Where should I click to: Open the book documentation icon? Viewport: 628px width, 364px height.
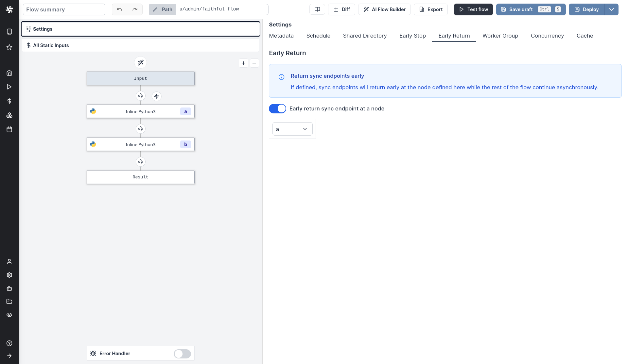(317, 9)
